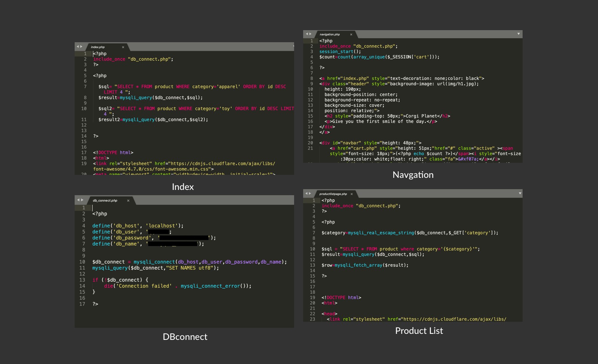Click previous-tab arrow in index.php window

[78, 47]
